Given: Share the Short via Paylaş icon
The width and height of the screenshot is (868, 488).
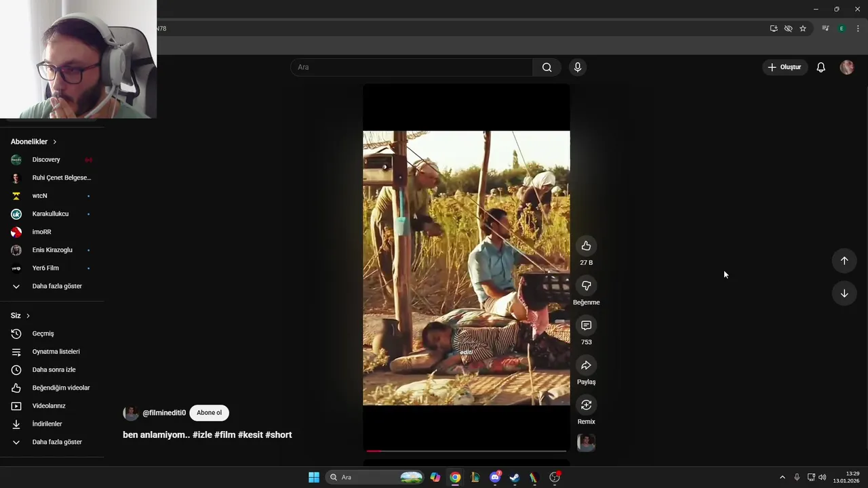Looking at the screenshot, I should [x=586, y=365].
